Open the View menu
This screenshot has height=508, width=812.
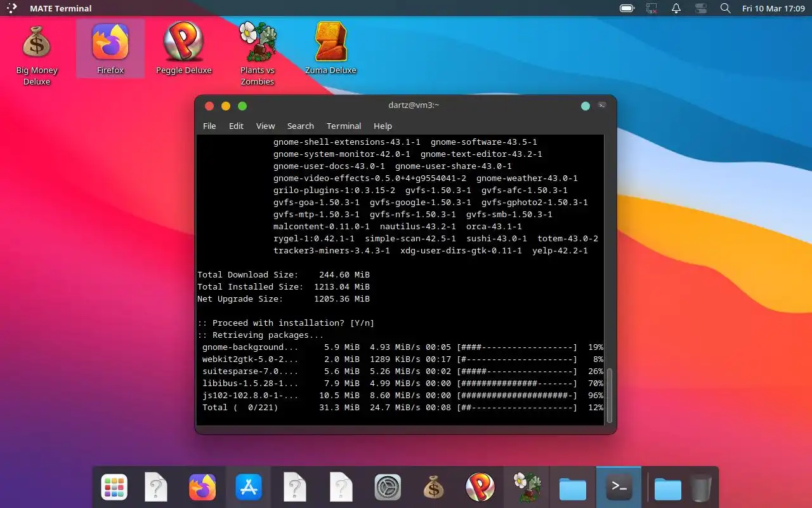pyautogui.click(x=265, y=126)
